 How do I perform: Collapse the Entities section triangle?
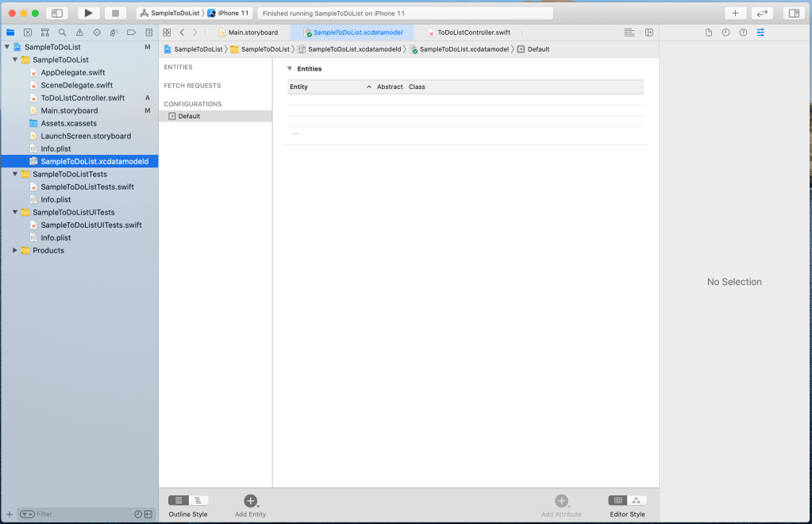290,69
